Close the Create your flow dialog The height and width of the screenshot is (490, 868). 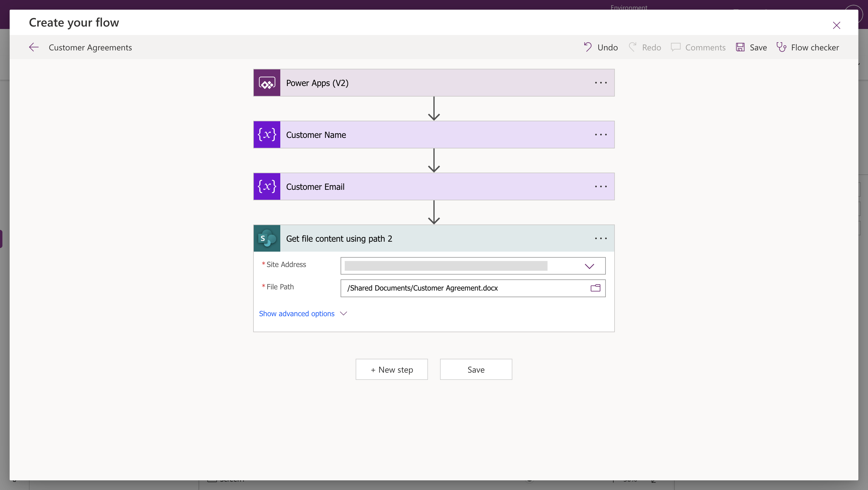pos(836,26)
